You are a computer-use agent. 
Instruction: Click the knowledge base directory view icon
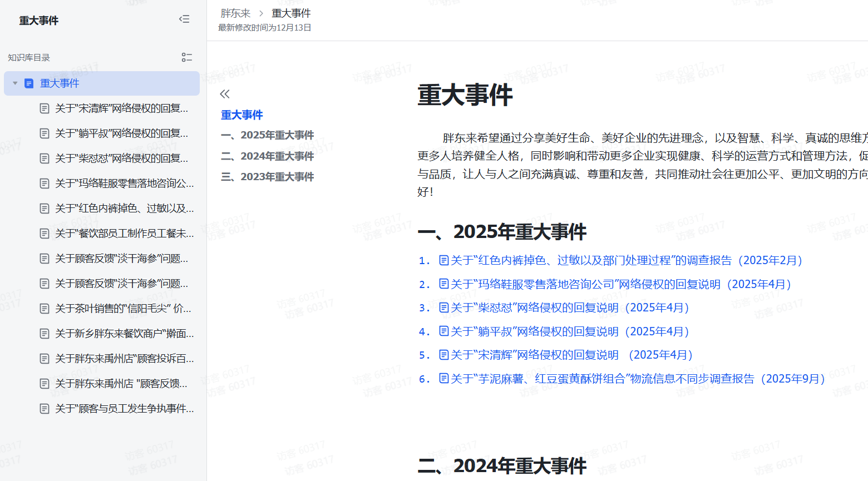click(x=187, y=57)
